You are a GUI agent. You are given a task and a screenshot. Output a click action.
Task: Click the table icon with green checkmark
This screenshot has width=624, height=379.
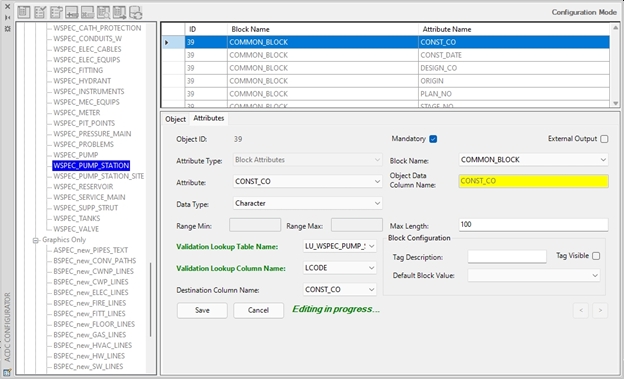pyautogui.click(x=40, y=12)
